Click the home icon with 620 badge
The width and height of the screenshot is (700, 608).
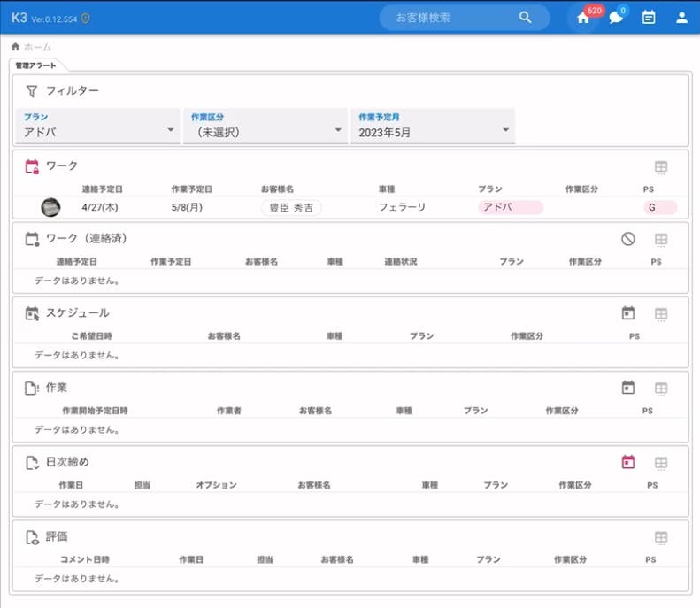click(x=582, y=18)
